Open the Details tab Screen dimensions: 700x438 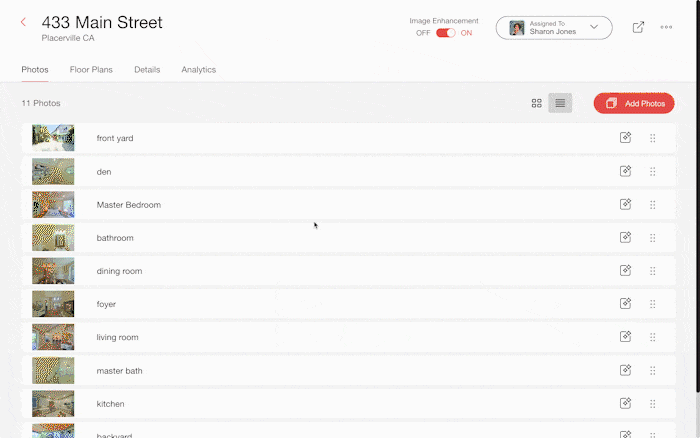(x=147, y=70)
